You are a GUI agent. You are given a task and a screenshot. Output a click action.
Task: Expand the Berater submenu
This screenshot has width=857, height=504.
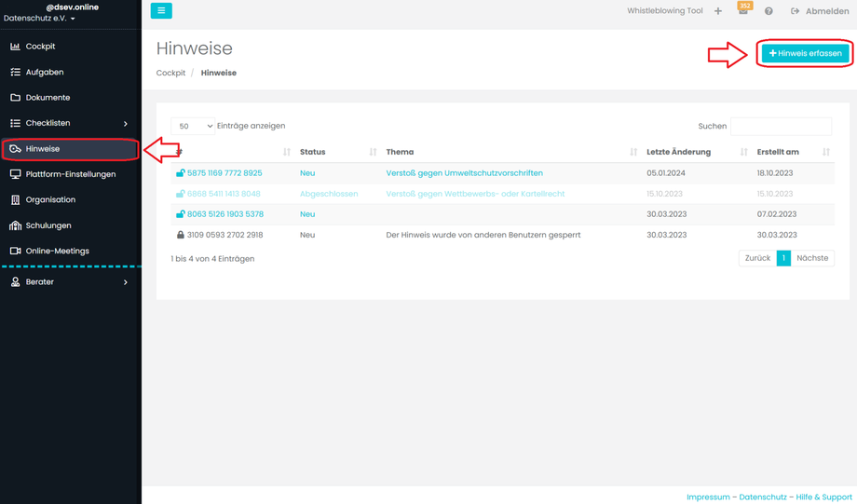click(126, 281)
